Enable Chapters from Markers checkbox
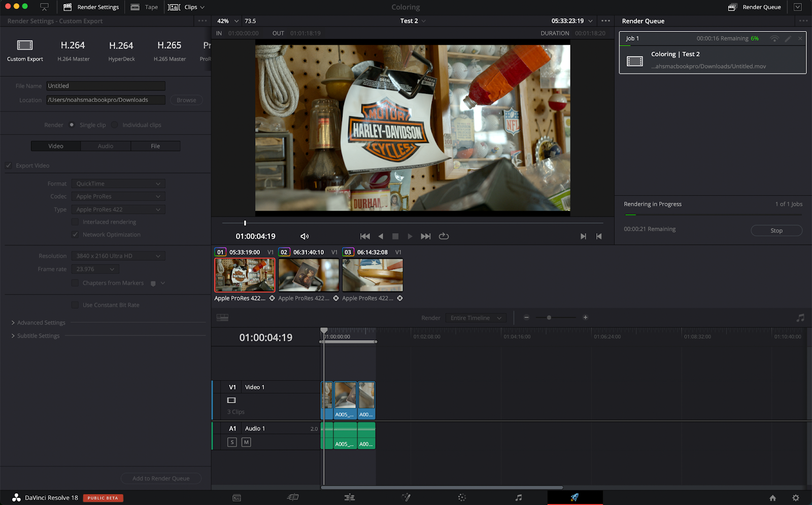 tap(75, 283)
